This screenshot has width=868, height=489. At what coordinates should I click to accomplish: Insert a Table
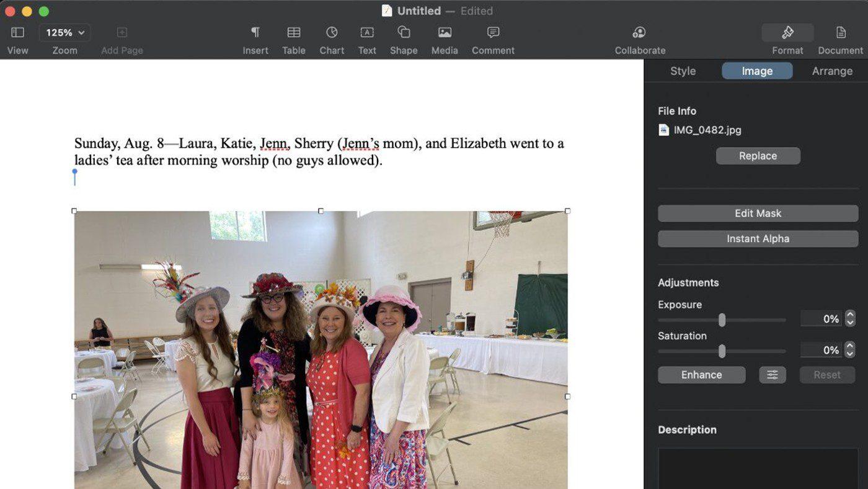click(293, 37)
